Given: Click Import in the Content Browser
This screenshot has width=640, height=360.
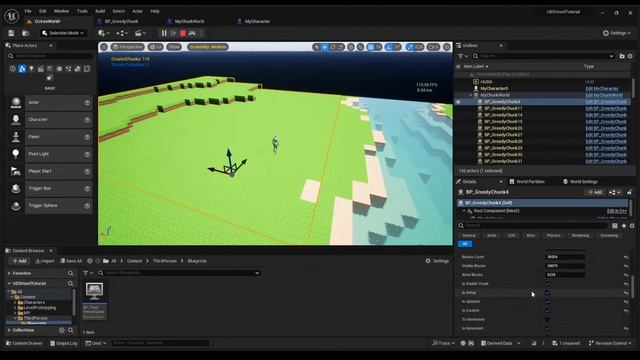Looking at the screenshot, I should pos(44,261).
